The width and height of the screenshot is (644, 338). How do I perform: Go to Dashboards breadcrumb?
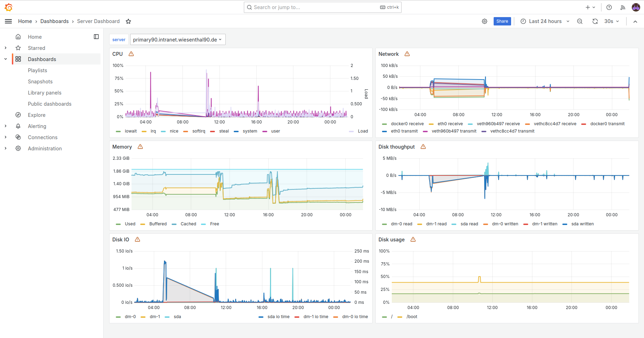[54, 21]
